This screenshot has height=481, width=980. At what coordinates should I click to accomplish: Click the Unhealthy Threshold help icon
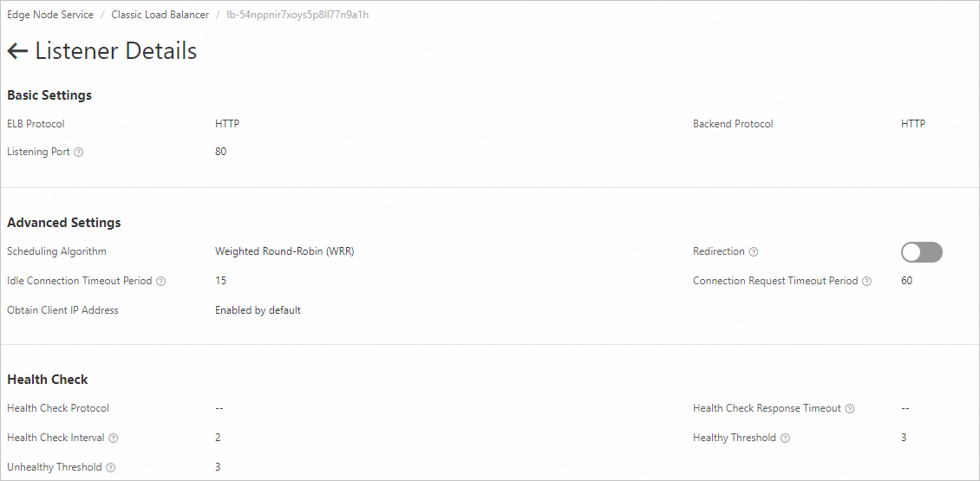coord(111,467)
